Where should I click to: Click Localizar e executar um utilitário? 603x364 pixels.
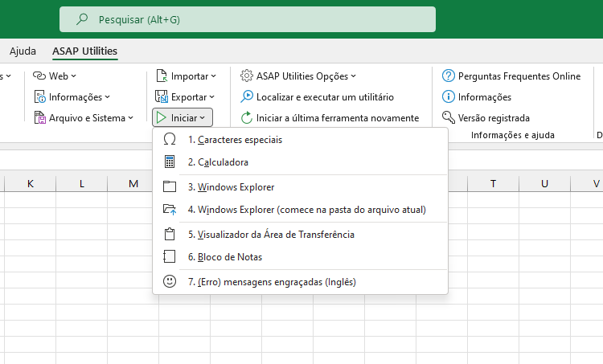(x=318, y=97)
